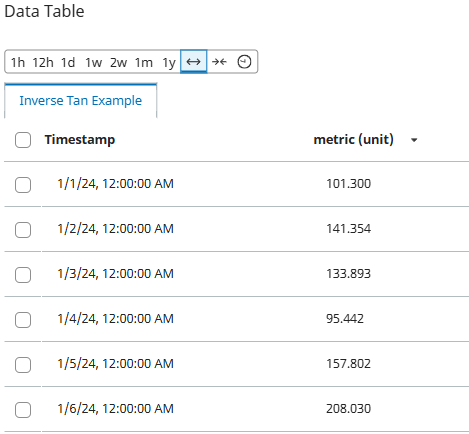Image resolution: width=469 pixels, height=434 pixels.
Task: Click the Timestamp column header
Action: point(80,139)
